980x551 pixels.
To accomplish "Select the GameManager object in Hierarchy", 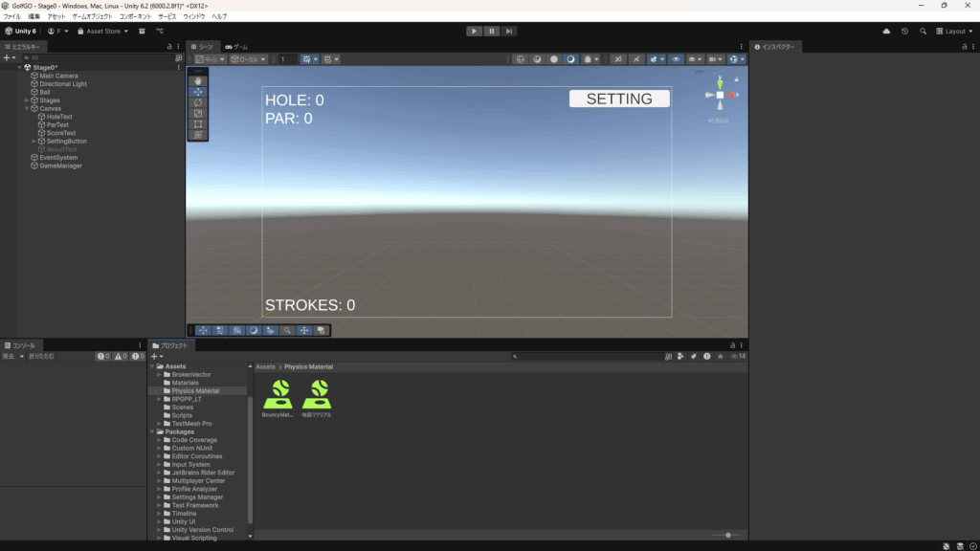I will click(60, 165).
